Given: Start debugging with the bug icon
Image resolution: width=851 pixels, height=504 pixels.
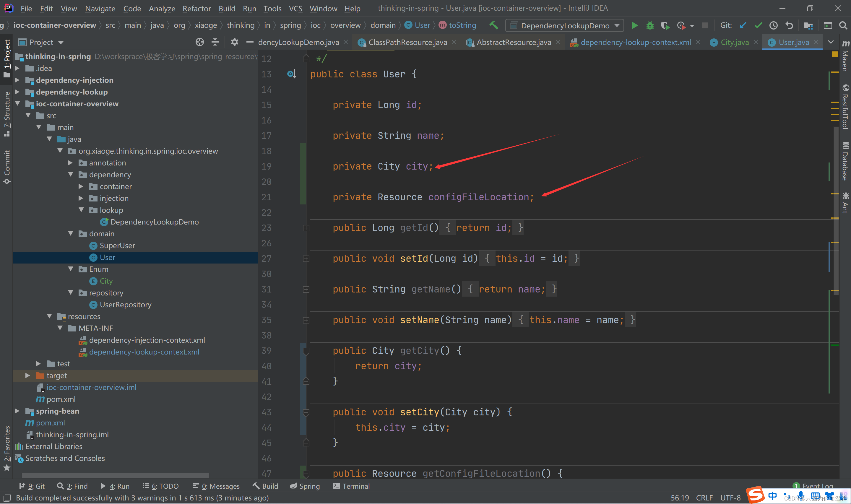Looking at the screenshot, I should click(649, 25).
